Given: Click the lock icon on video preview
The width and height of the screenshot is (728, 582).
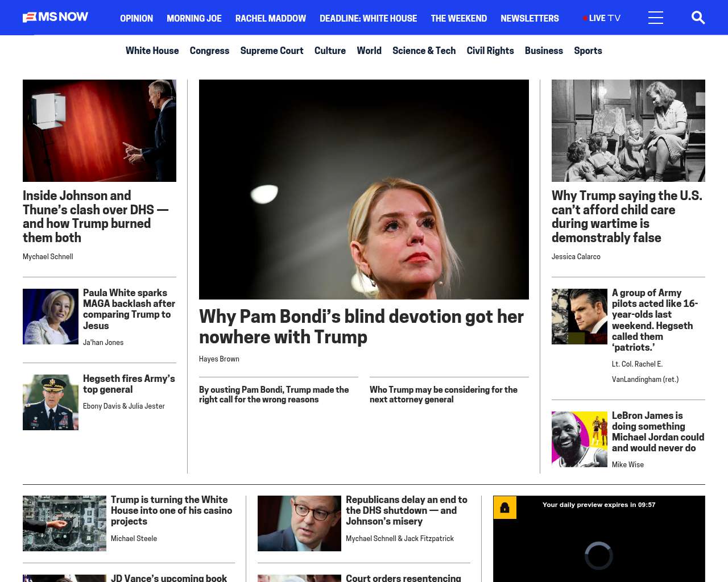Looking at the screenshot, I should point(504,508).
